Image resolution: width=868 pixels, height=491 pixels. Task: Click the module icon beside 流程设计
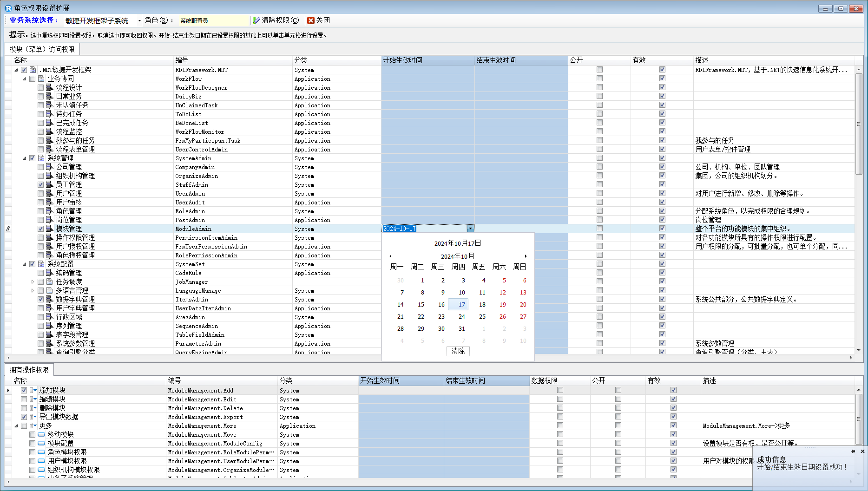tap(50, 87)
